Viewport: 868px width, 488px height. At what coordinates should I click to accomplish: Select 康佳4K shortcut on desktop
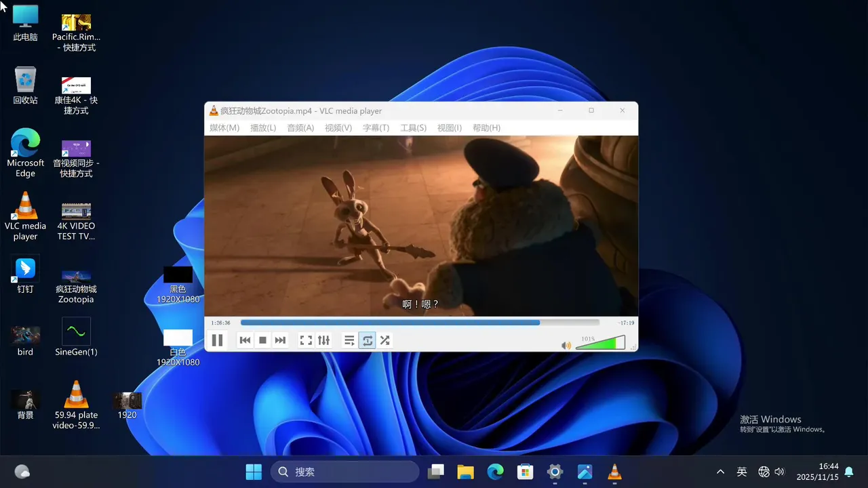click(x=76, y=95)
